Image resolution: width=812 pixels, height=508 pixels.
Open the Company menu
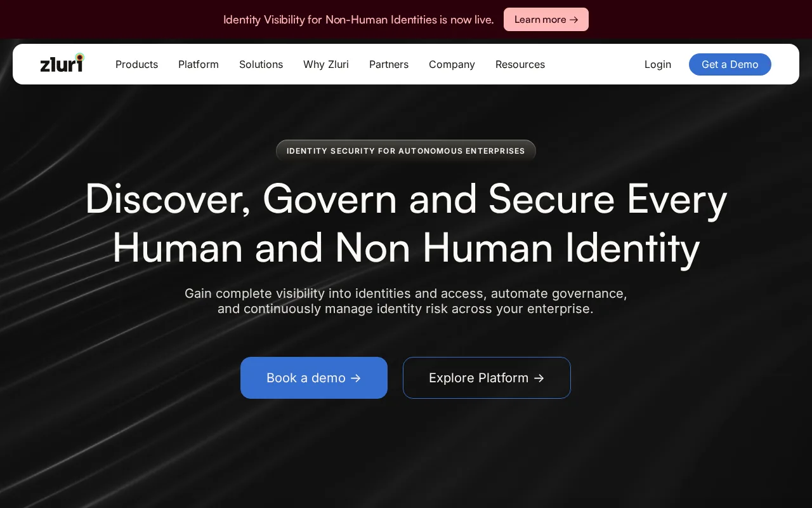tap(452, 64)
